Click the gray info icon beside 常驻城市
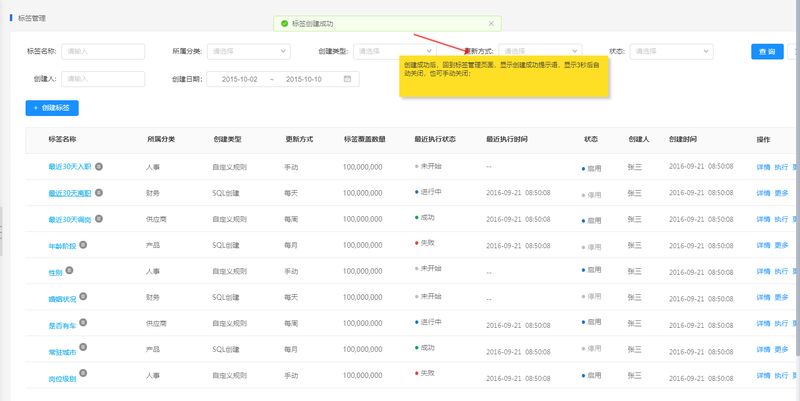This screenshot has width=800, height=401. click(x=83, y=347)
